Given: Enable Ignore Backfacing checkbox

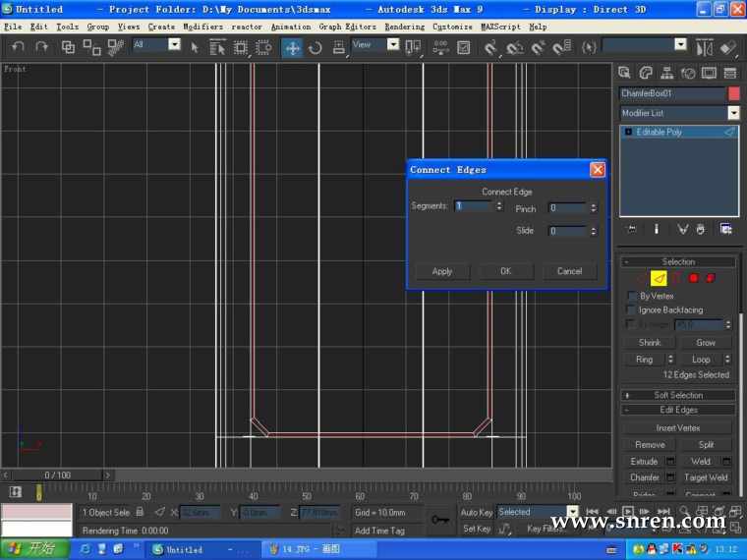Looking at the screenshot, I should 632,310.
